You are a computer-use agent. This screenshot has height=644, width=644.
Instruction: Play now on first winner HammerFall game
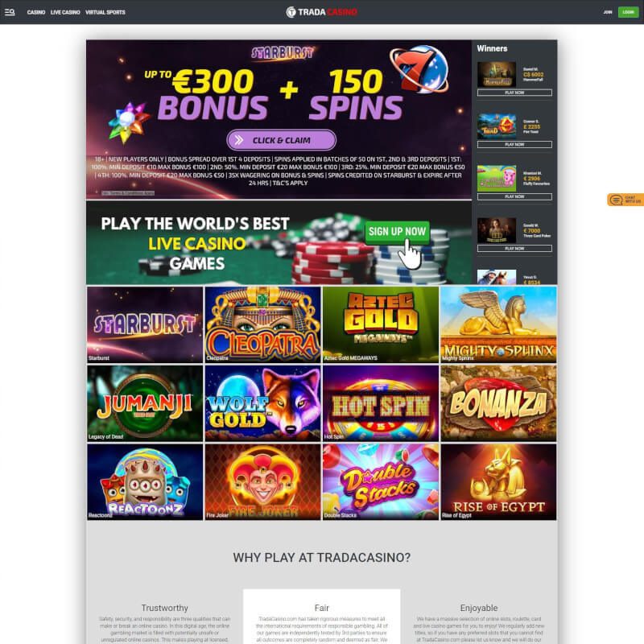coord(514,93)
